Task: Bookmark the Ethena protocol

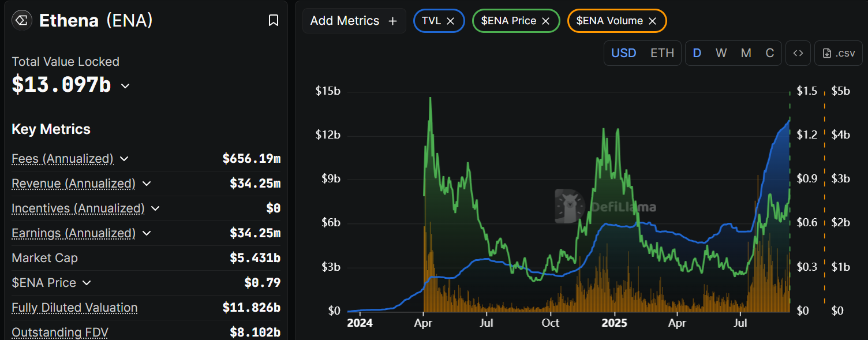Action: tap(274, 21)
